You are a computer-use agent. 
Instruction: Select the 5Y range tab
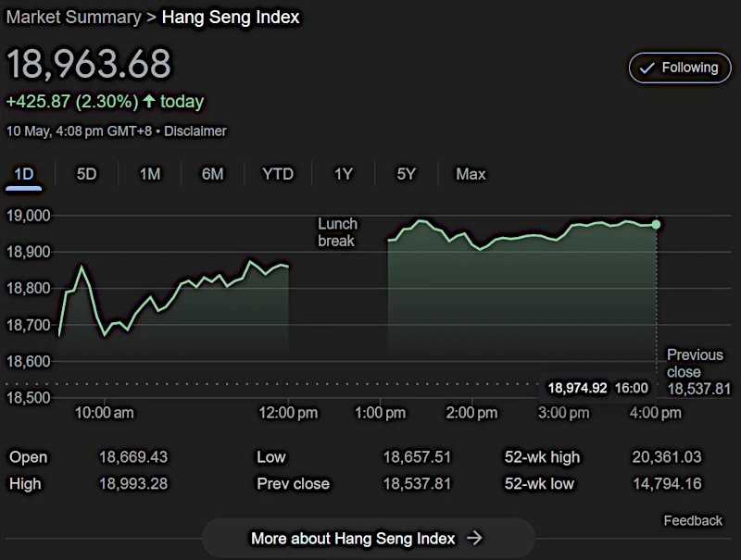pos(406,174)
